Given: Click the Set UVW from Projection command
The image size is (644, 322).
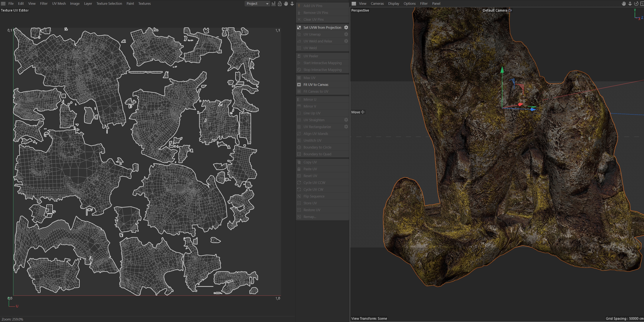Looking at the screenshot, I should point(322,28).
